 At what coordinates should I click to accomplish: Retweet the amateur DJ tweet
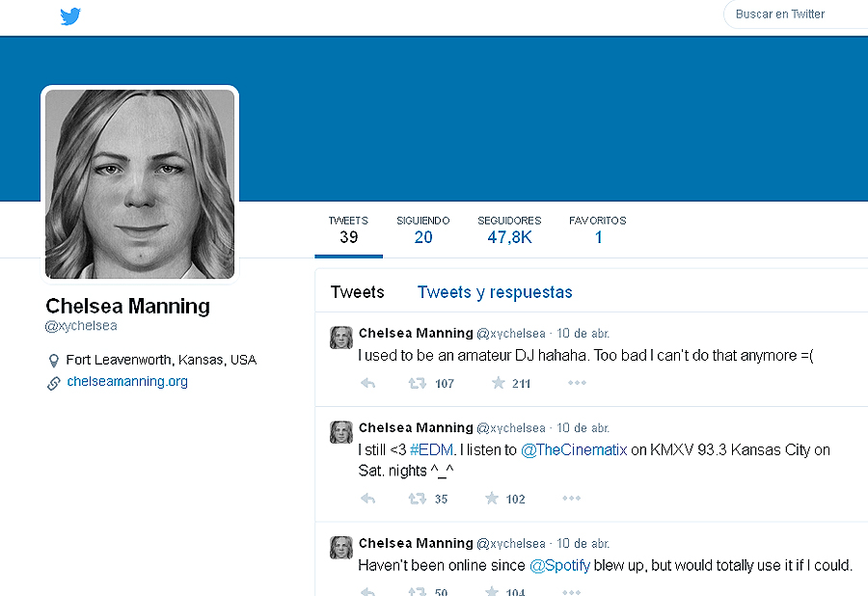417,383
